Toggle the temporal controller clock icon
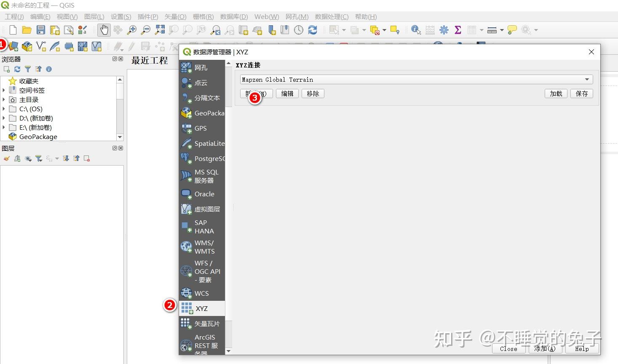Image resolution: width=618 pixels, height=364 pixels. (x=299, y=30)
